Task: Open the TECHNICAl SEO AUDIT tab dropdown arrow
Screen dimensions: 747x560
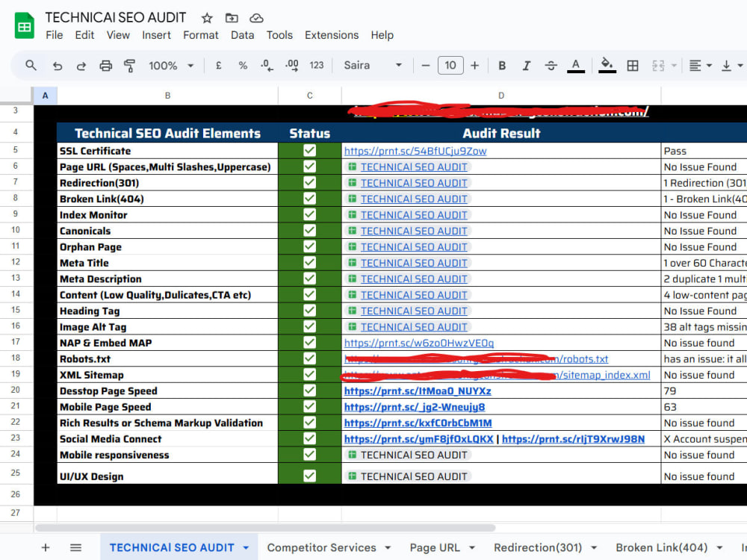Action: point(246,548)
